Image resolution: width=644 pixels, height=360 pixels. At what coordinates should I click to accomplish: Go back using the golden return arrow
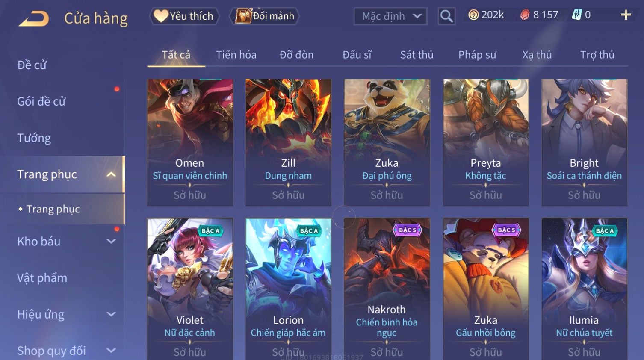click(34, 18)
